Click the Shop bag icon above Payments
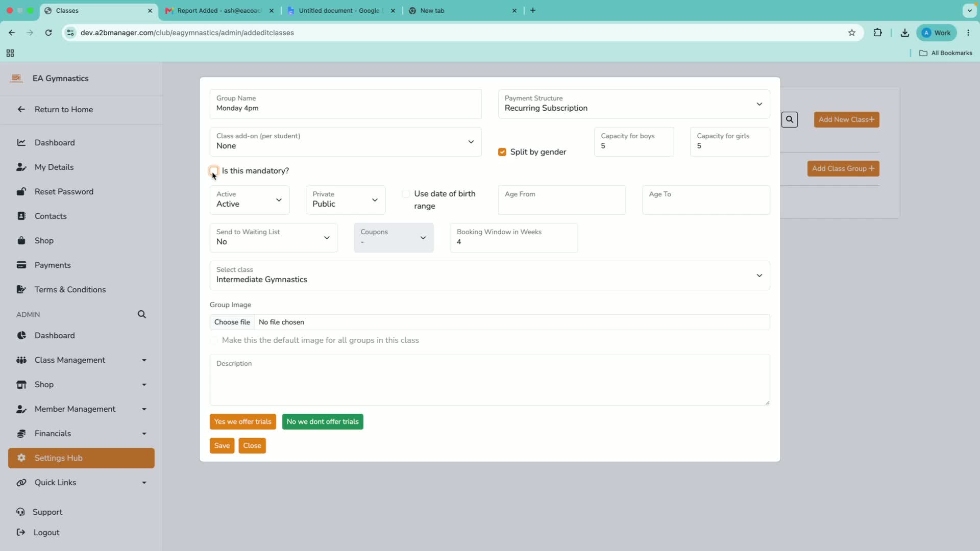 tap(21, 240)
